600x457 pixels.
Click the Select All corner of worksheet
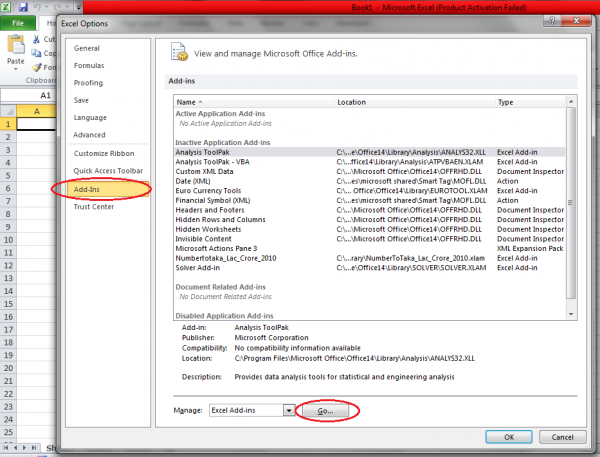(8, 111)
